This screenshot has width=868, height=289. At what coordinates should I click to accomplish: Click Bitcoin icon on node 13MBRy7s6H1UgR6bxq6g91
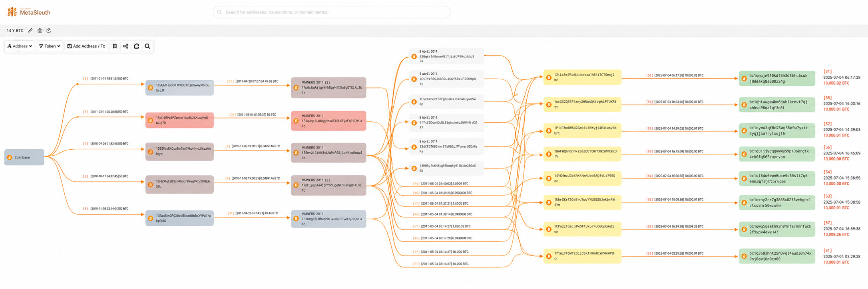point(414,168)
